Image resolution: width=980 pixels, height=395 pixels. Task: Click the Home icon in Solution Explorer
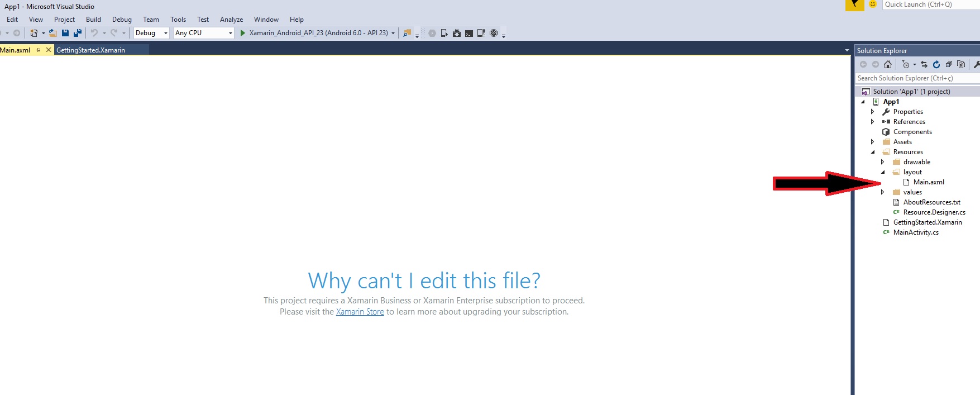888,64
